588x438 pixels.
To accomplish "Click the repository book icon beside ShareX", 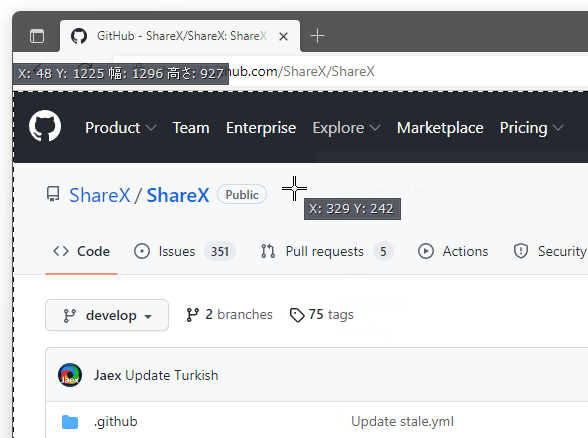I will 53,194.
